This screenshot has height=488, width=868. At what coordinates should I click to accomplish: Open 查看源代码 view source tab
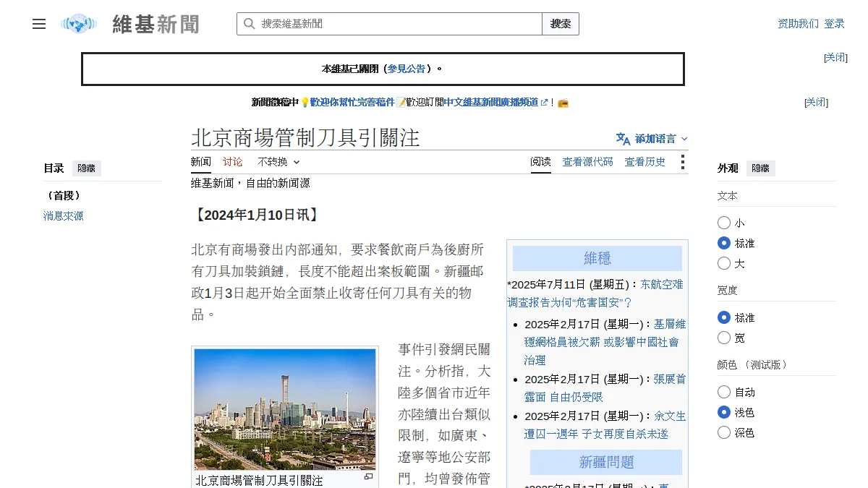tap(588, 162)
